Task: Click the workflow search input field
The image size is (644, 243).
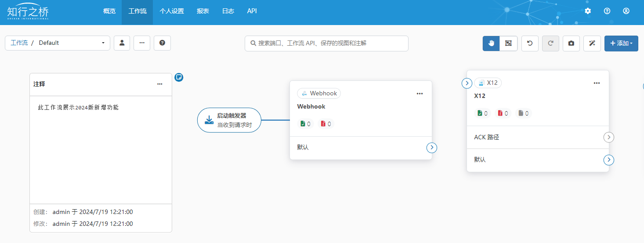Action: point(326,44)
